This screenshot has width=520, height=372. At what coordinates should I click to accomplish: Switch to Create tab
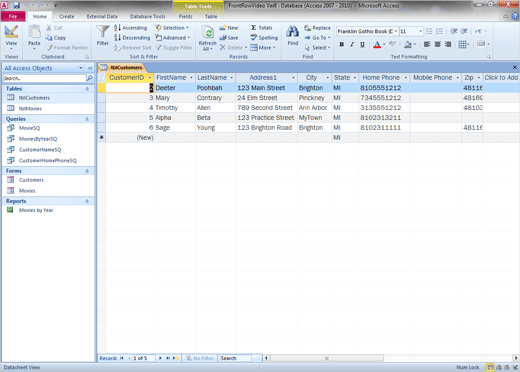pyautogui.click(x=67, y=16)
